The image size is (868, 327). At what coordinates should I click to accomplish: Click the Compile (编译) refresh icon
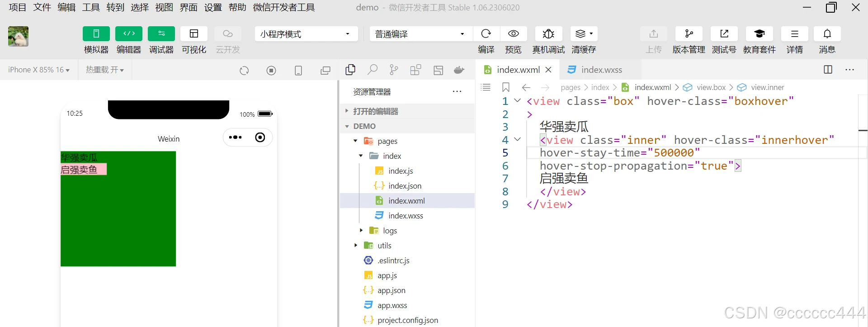coord(486,34)
